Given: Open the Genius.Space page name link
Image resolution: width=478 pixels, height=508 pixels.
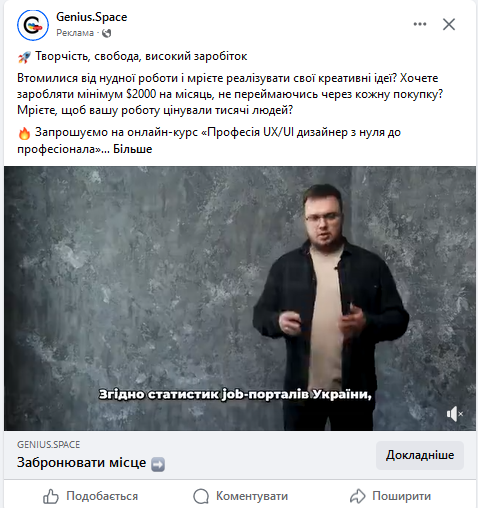Looking at the screenshot, I should click(92, 17).
